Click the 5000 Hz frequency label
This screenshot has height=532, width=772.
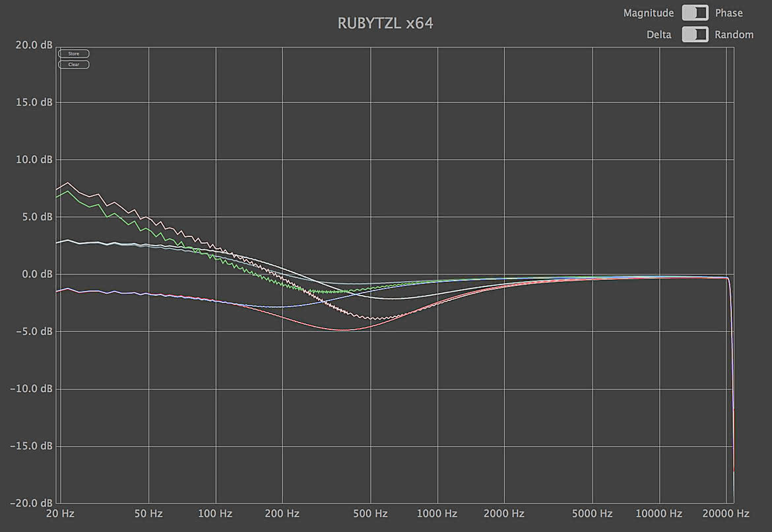pyautogui.click(x=593, y=514)
